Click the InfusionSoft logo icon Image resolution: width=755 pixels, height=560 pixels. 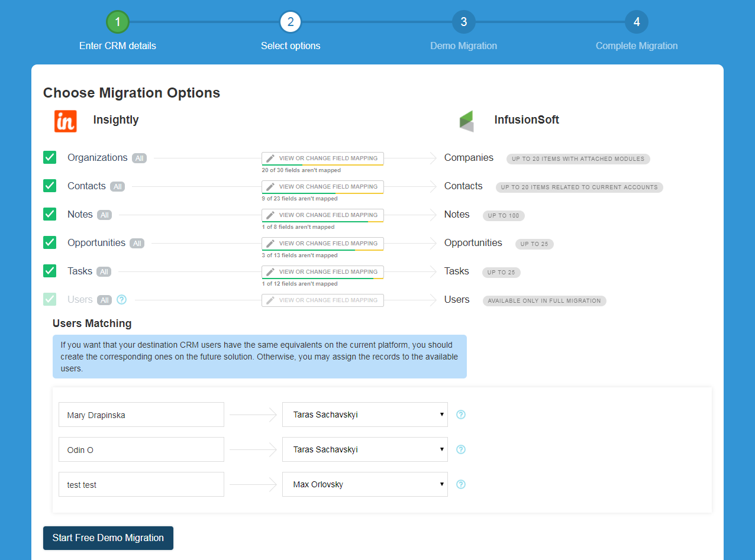(x=467, y=121)
